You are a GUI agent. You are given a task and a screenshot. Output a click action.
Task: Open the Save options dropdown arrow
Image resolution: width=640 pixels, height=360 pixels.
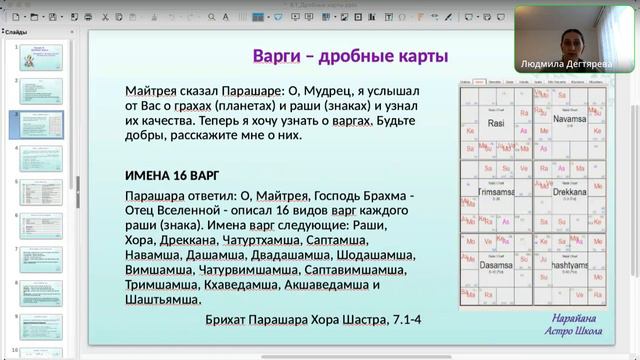click(x=62, y=17)
